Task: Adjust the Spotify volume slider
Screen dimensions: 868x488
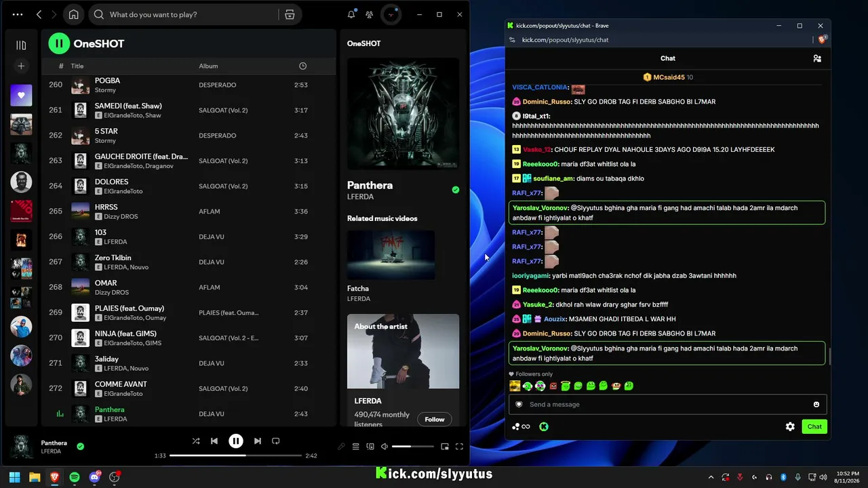Action: click(412, 447)
